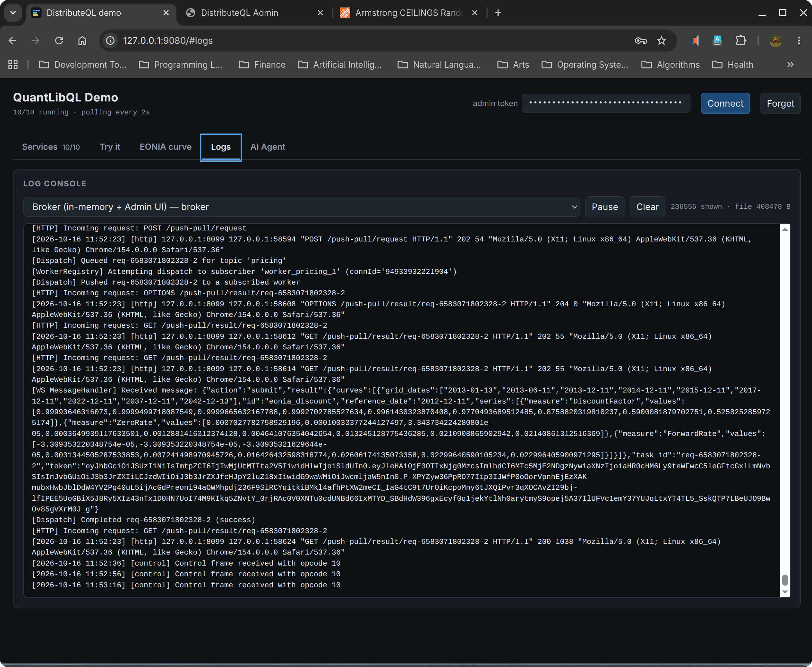Click the 11:53:16 control frame log line
The image size is (812, 667).
(186, 585)
